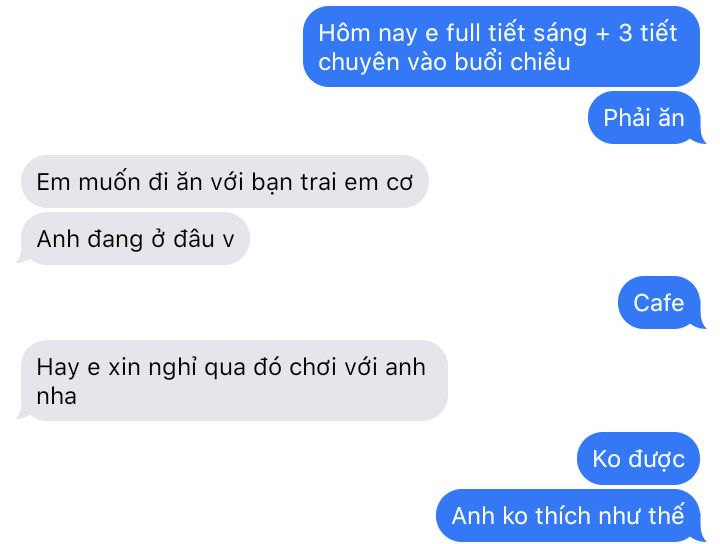Screen dimensions: 720x544
Task: Click the word "nha" on the second line
Action: click(x=56, y=397)
